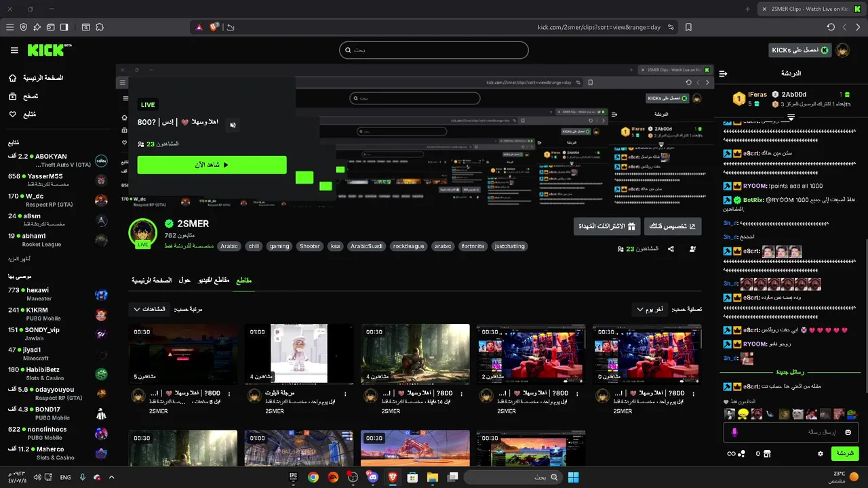
Task: Open File Explorer from taskbar
Action: pyautogui.click(x=432, y=477)
